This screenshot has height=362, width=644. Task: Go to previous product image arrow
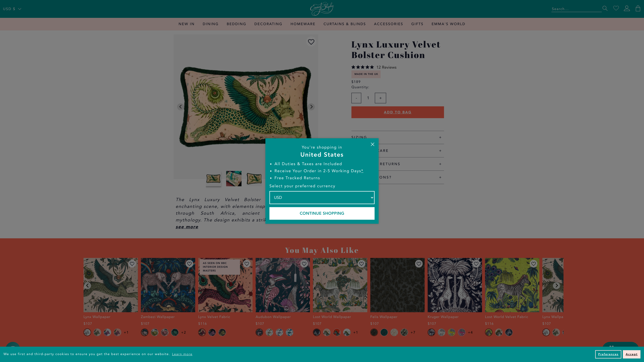click(x=180, y=107)
